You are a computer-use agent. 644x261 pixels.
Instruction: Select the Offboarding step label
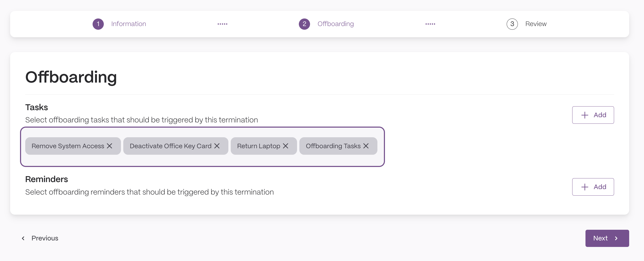coord(336,24)
